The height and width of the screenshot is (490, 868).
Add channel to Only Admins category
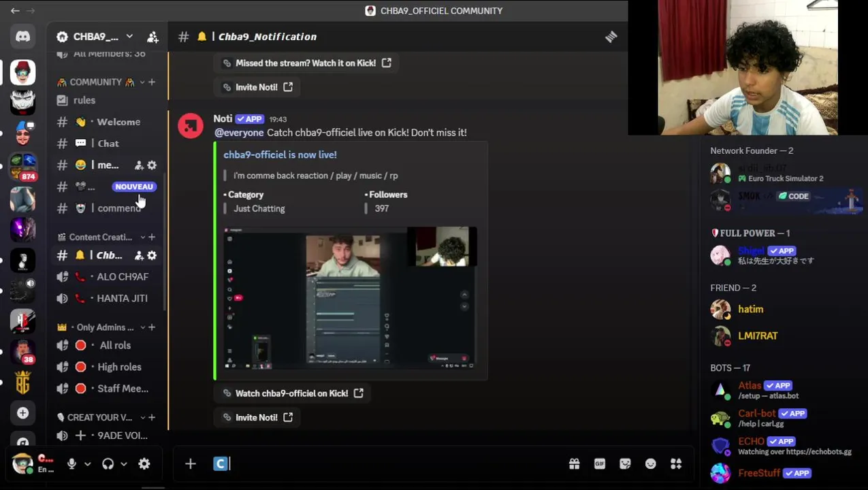coord(152,327)
